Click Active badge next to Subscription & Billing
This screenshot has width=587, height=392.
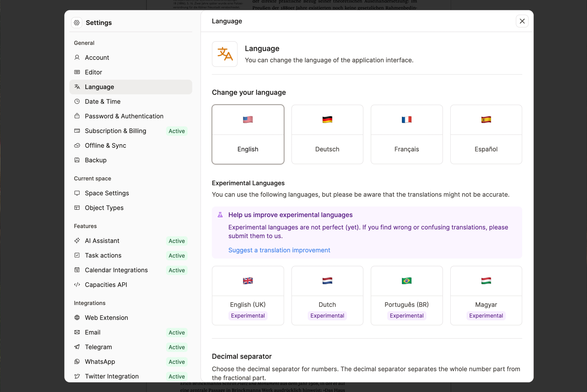pos(177,131)
